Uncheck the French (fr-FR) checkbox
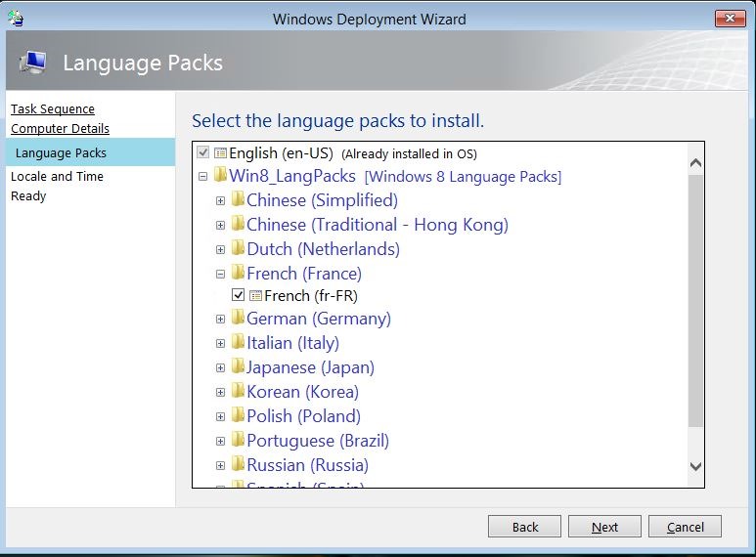Image resolution: width=756 pixels, height=557 pixels. (x=239, y=294)
